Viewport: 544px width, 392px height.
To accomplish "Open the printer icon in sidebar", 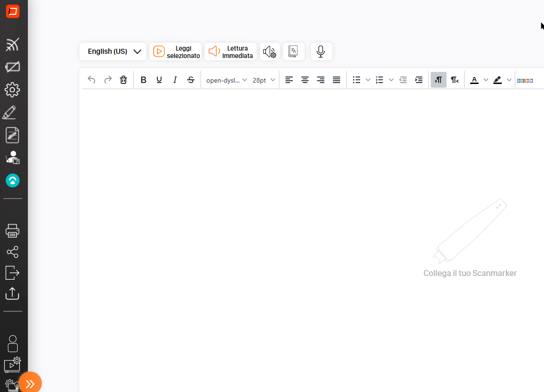I will click(x=13, y=230).
